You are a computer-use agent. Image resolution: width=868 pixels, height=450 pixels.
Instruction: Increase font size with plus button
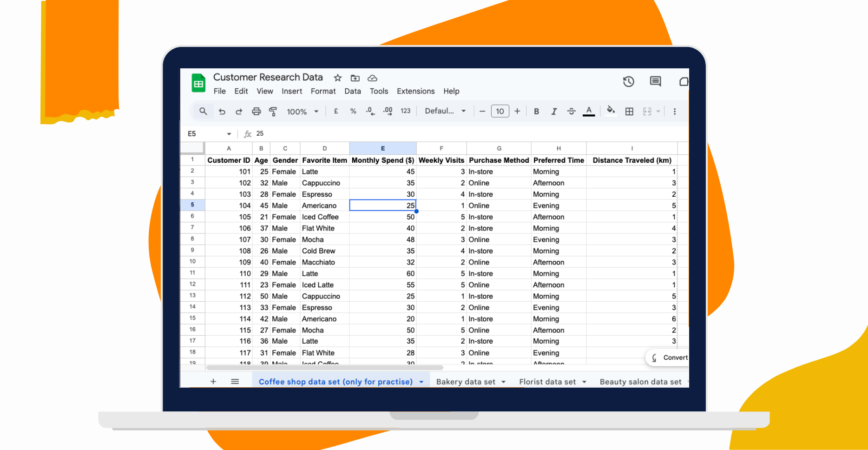pos(517,111)
